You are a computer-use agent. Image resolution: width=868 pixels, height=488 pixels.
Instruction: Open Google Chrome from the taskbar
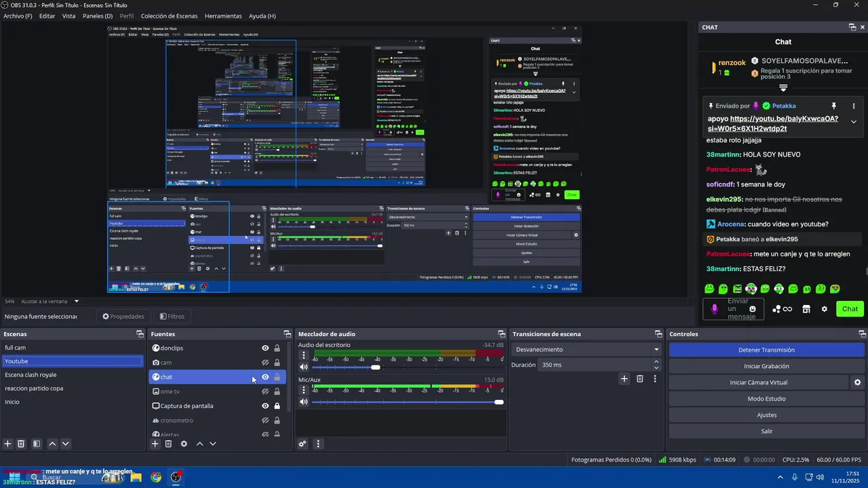click(x=156, y=477)
